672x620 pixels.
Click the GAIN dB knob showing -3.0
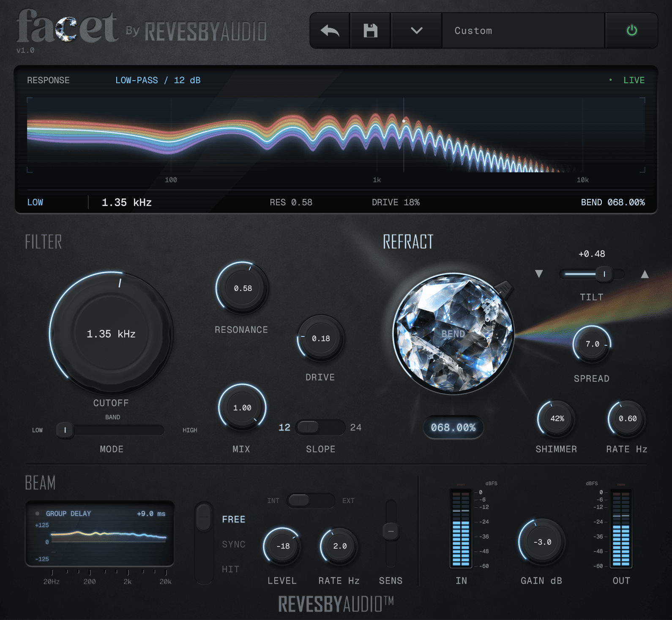(542, 542)
